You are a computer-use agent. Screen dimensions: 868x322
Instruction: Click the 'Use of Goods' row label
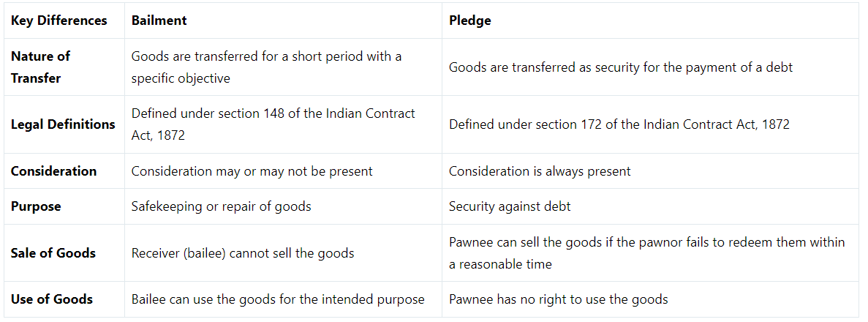[x=51, y=299]
